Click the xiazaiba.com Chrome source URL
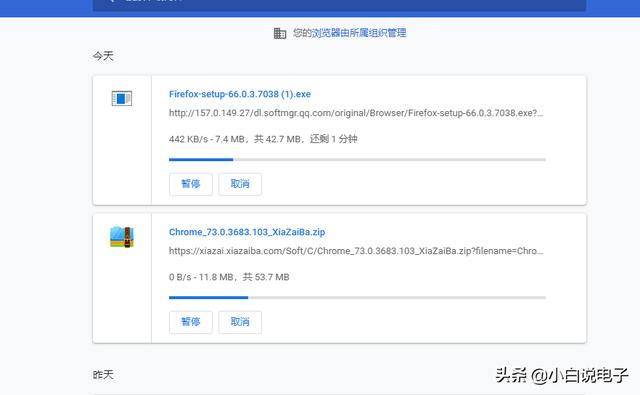Viewport: 640px width, 395px height. [x=356, y=251]
